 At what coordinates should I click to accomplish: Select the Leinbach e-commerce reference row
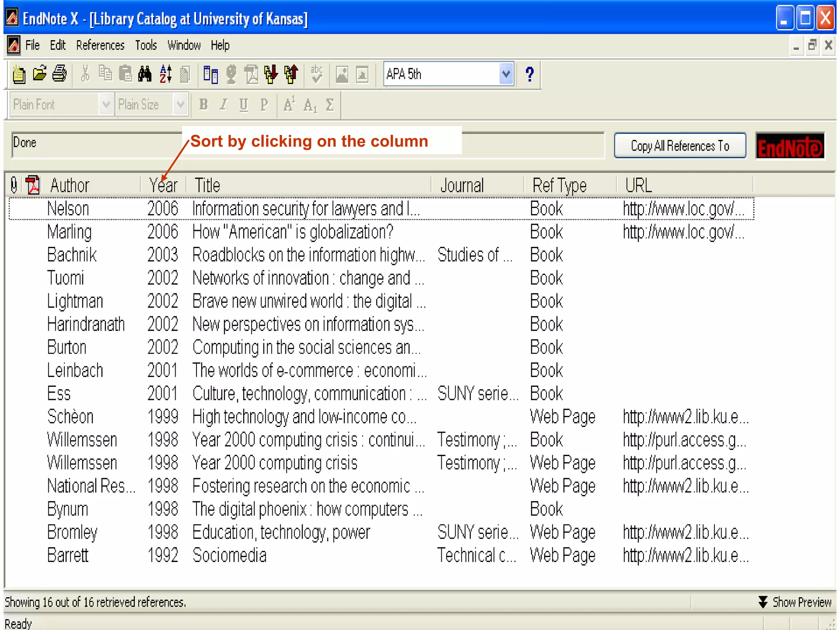coord(381,370)
